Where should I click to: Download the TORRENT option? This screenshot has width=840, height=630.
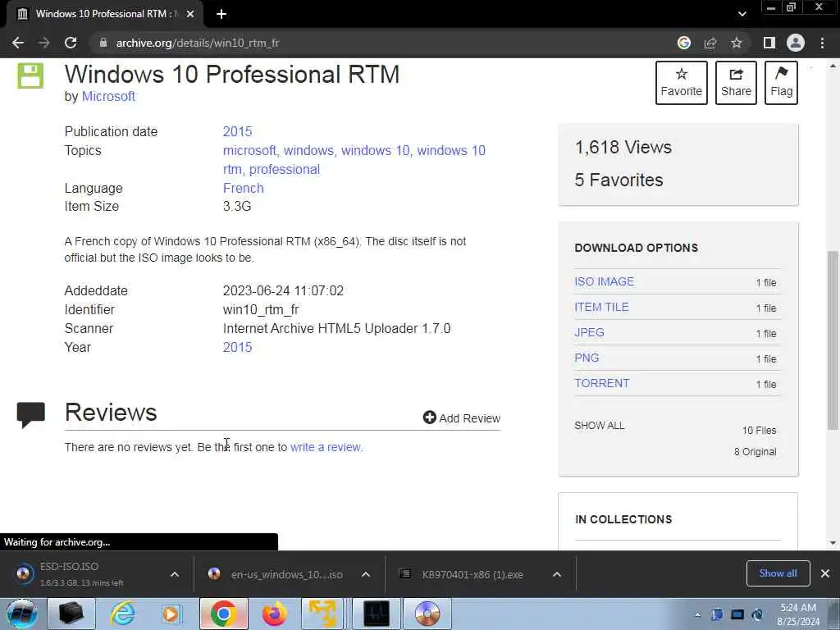pos(601,383)
